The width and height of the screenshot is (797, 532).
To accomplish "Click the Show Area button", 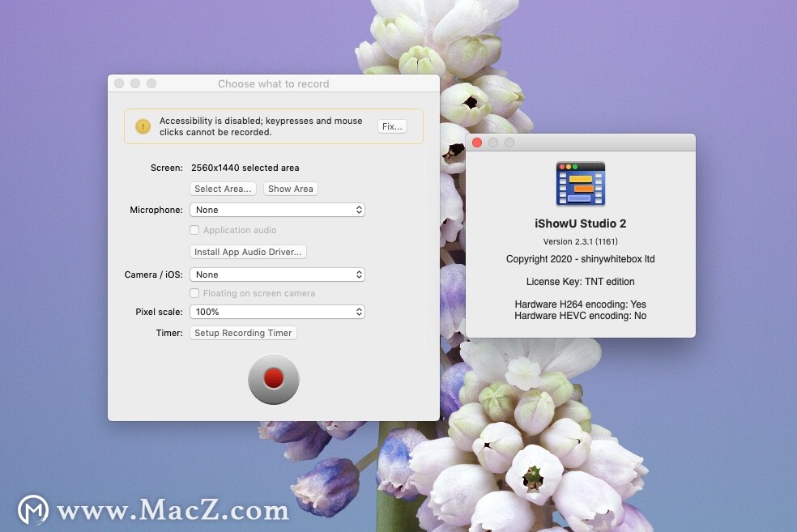I will pyautogui.click(x=291, y=189).
